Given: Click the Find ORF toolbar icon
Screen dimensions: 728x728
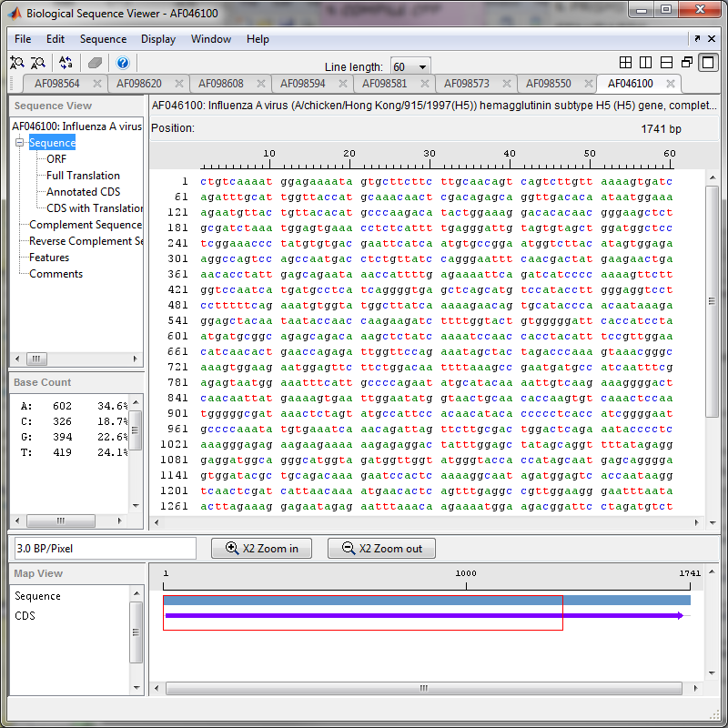Looking at the screenshot, I should pos(38,63).
